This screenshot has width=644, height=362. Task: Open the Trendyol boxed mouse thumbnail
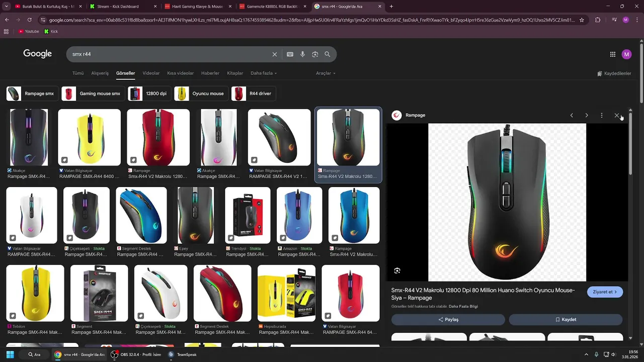coord(248,215)
